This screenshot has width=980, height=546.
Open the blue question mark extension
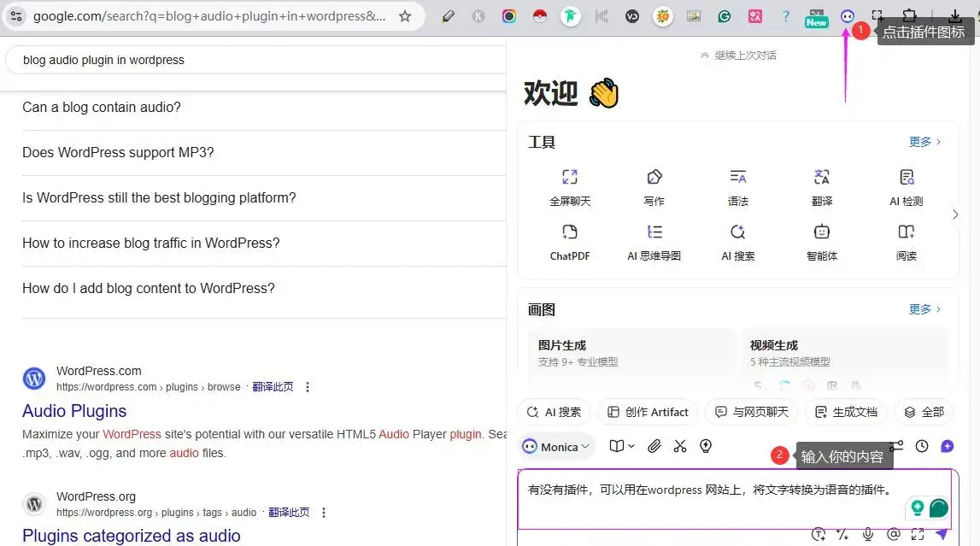pyautogui.click(x=786, y=16)
